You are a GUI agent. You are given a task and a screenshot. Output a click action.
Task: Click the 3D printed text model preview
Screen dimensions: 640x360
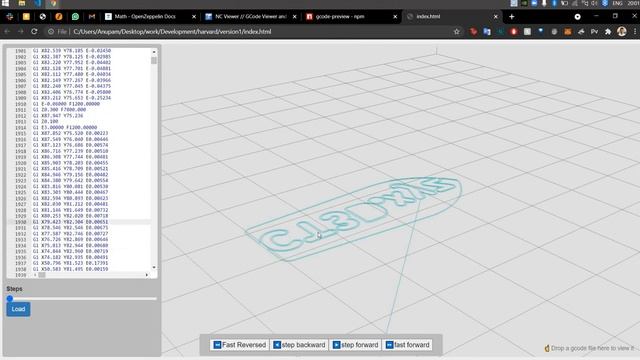[353, 218]
